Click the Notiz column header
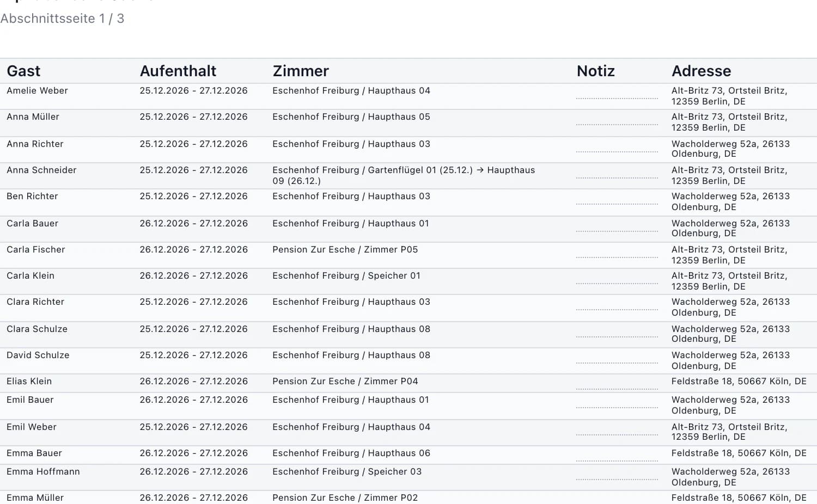 596,71
